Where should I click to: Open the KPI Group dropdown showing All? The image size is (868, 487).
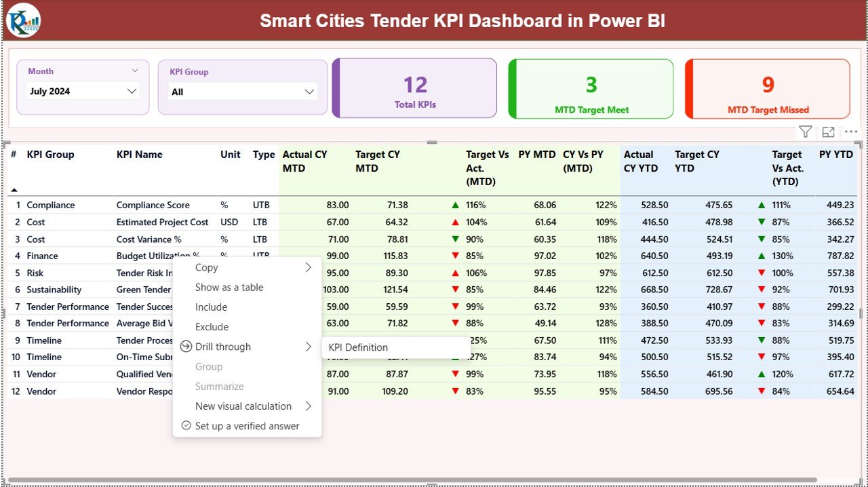309,92
